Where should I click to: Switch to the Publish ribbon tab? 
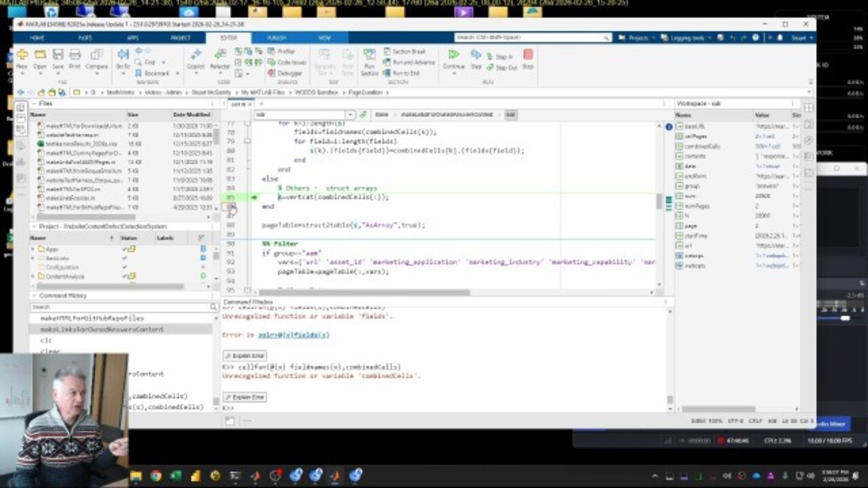[x=276, y=38]
